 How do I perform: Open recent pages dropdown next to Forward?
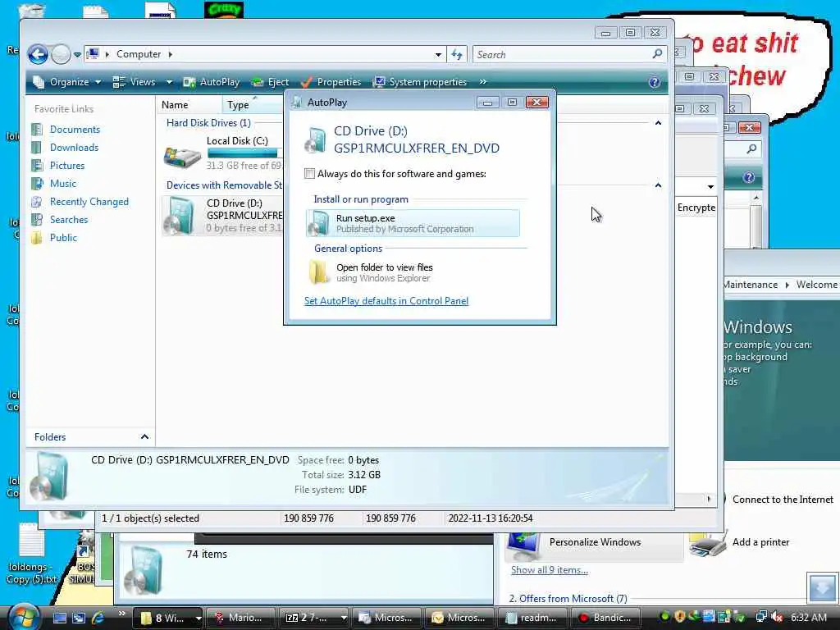[77, 55]
